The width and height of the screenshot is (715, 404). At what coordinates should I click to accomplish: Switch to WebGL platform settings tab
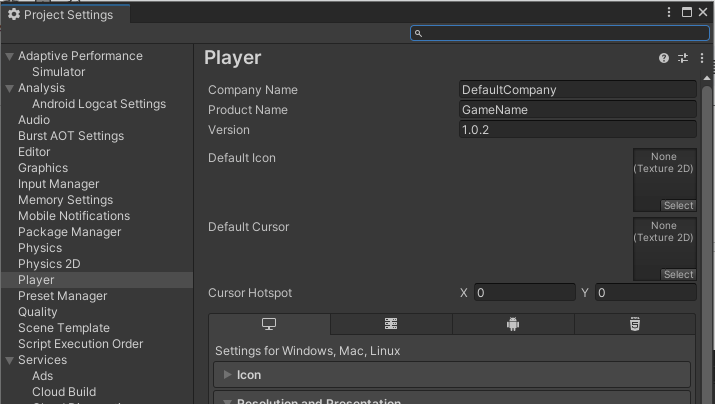(635, 324)
